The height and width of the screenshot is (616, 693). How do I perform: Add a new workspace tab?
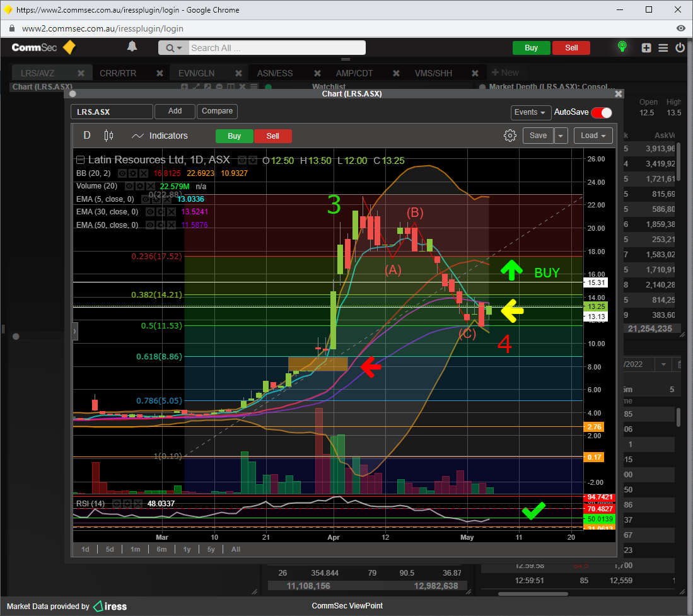[504, 73]
